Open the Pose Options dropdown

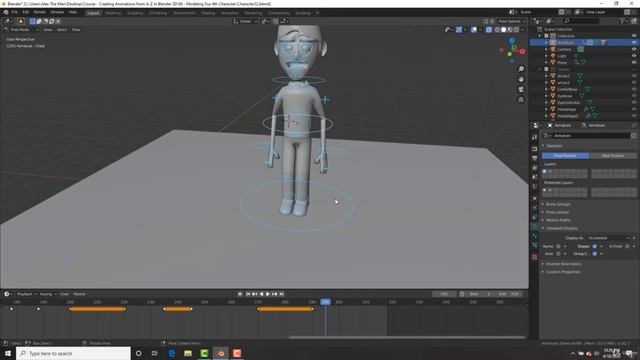(x=511, y=21)
